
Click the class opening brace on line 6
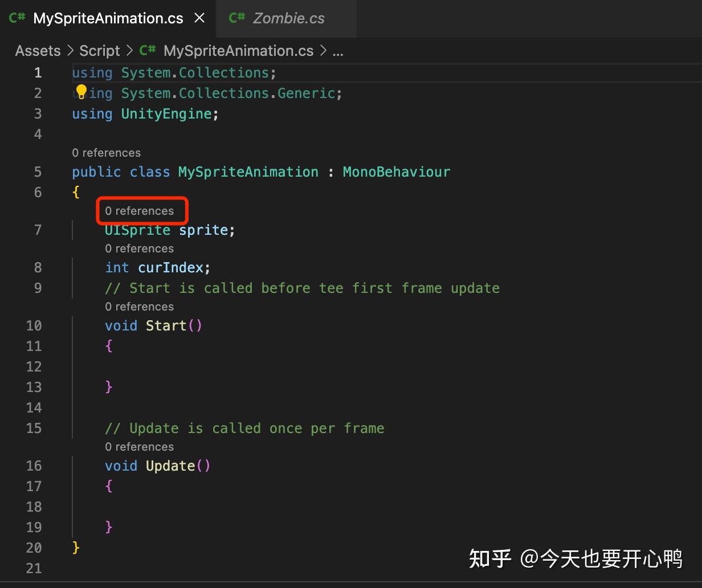pos(76,193)
